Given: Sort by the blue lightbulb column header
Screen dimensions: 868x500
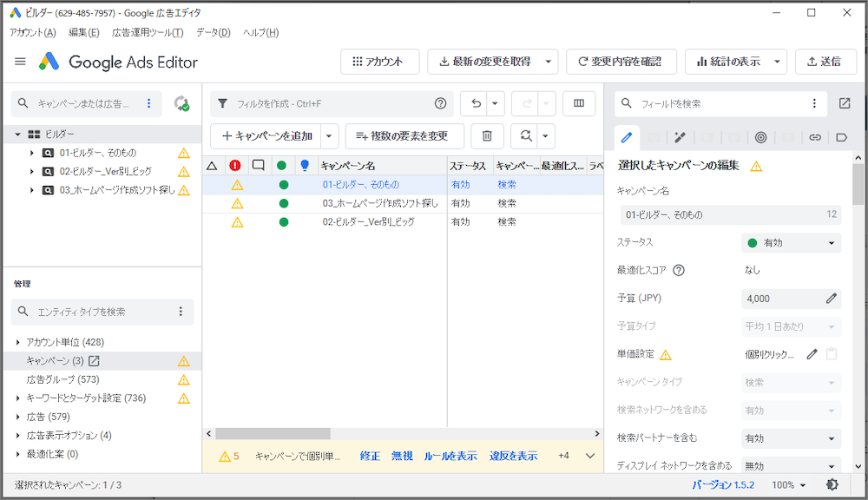Looking at the screenshot, I should [x=305, y=166].
